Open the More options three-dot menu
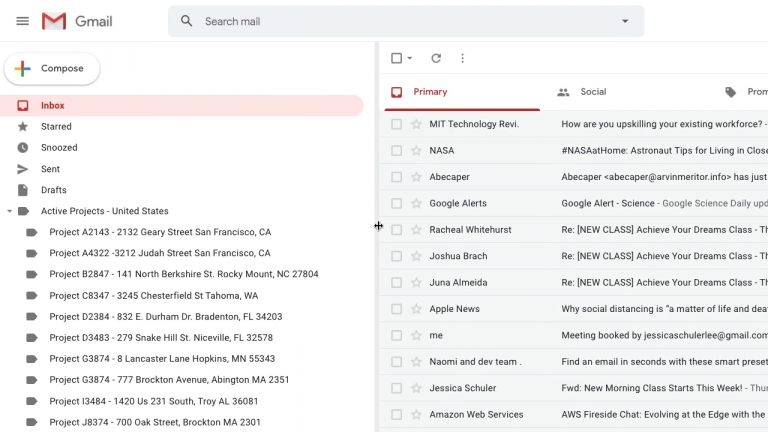The height and width of the screenshot is (432, 768). coord(462,58)
